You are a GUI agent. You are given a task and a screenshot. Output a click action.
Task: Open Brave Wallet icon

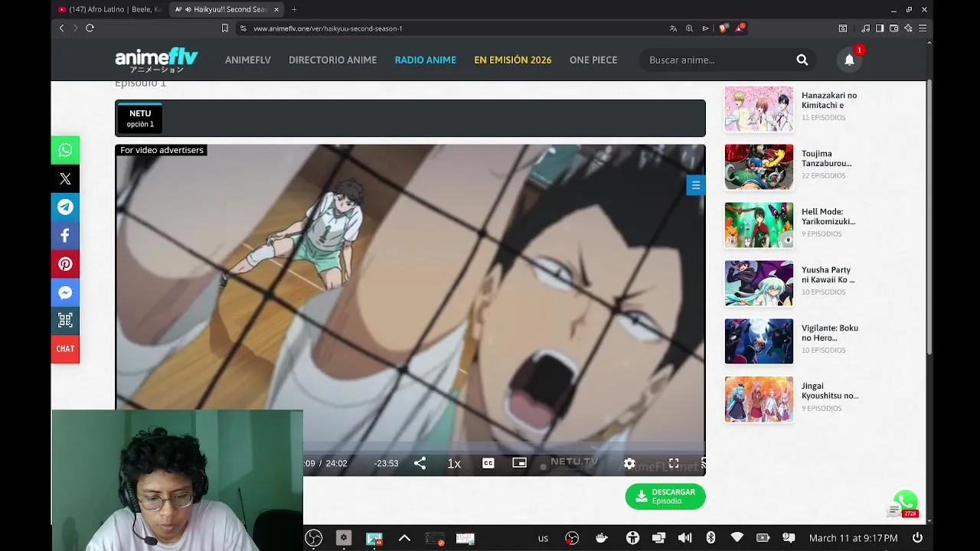(x=894, y=28)
